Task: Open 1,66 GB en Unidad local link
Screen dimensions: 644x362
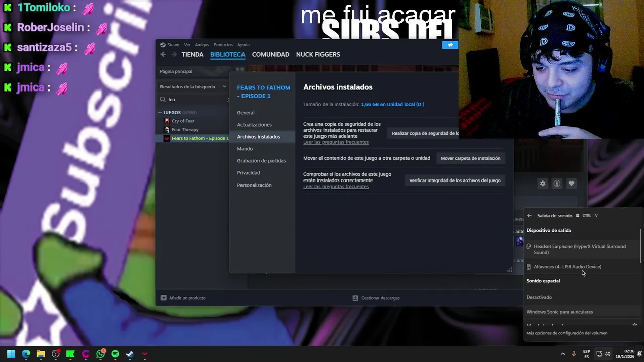Action: coord(392,104)
